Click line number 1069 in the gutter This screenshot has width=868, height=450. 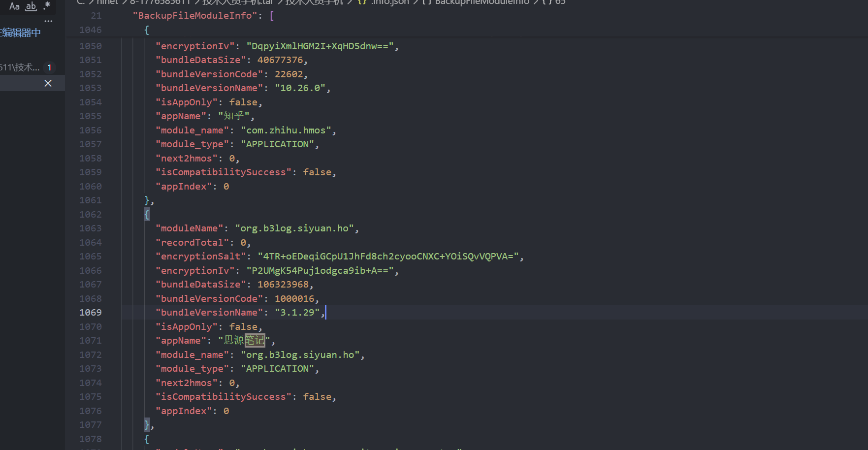(x=90, y=312)
